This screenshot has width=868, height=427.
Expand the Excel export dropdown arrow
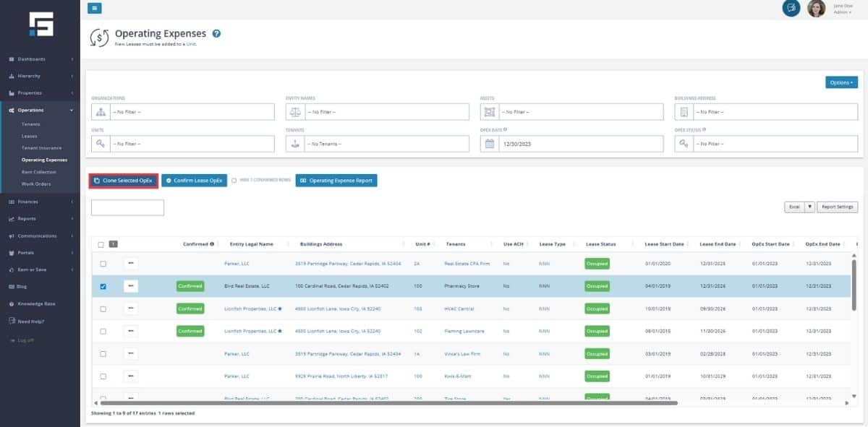coord(810,207)
